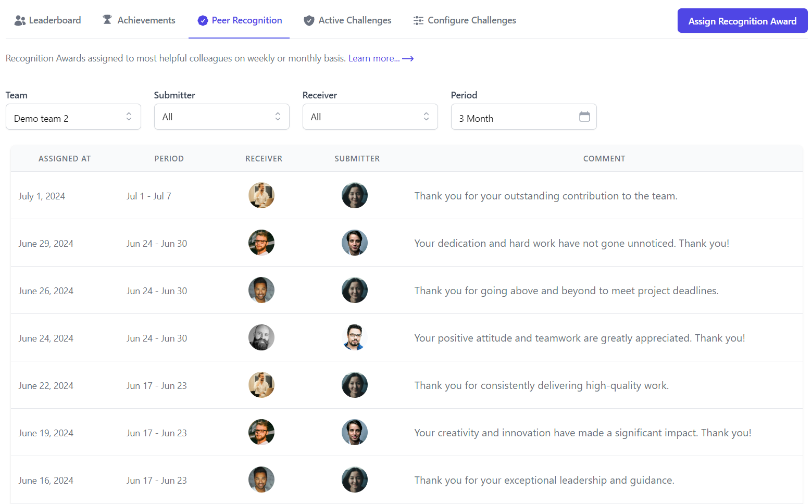This screenshot has height=504, width=812.
Task: Click comment about outstanding contribution to the team
Action: tap(546, 196)
